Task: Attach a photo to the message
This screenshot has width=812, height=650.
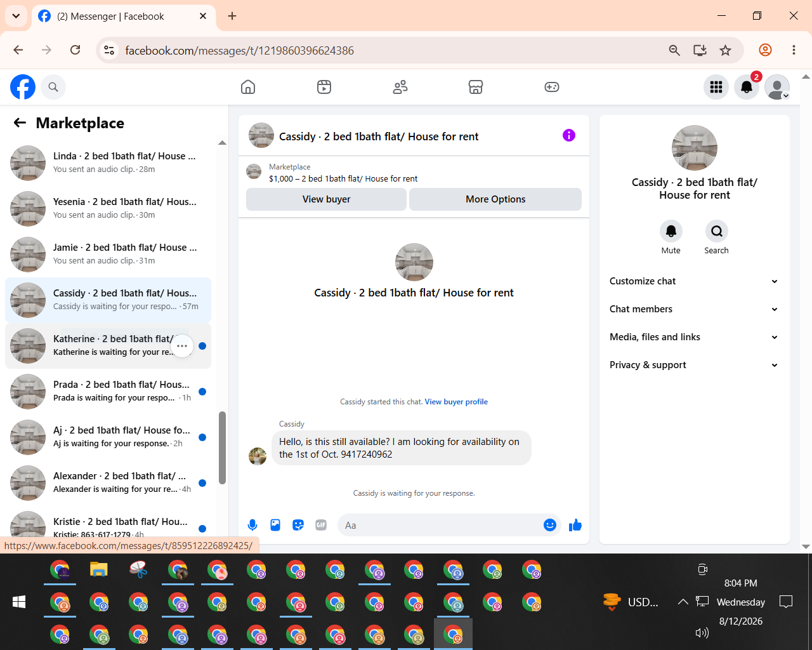Action: point(275,525)
